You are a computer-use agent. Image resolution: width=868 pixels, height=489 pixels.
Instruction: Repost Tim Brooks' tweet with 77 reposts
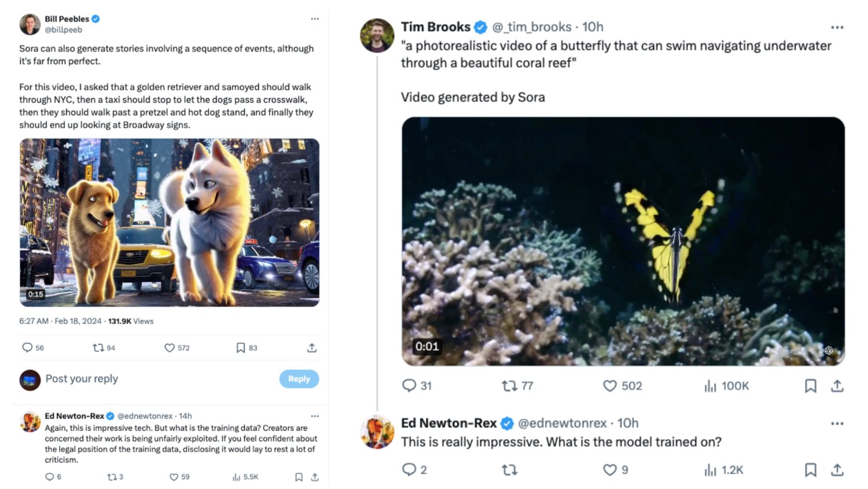[x=509, y=386]
